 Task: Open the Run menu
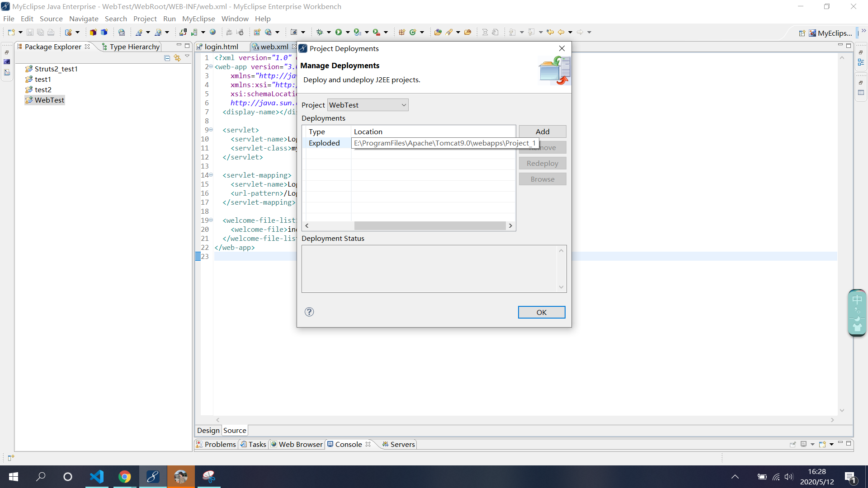click(170, 19)
